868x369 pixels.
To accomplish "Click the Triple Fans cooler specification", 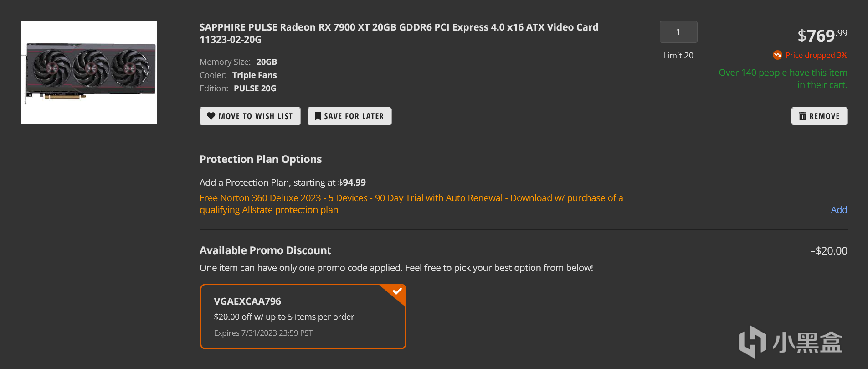I will tap(254, 75).
